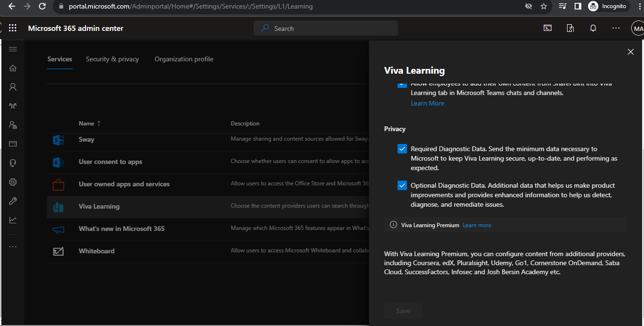The height and width of the screenshot is (326, 644).
Task: Click the Sway service icon
Action: click(58, 140)
